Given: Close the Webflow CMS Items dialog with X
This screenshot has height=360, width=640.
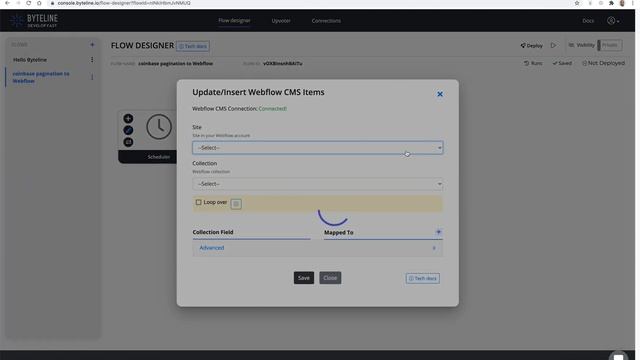Looking at the screenshot, I should 440,94.
